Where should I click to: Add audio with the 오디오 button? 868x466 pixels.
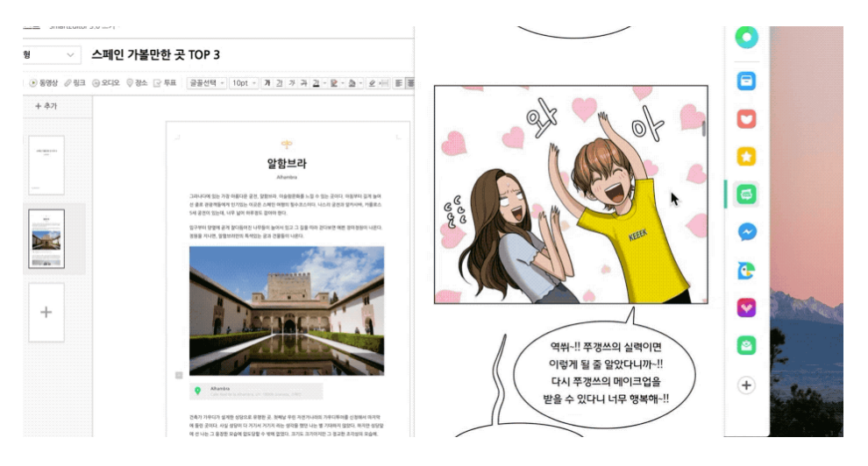coord(106,83)
